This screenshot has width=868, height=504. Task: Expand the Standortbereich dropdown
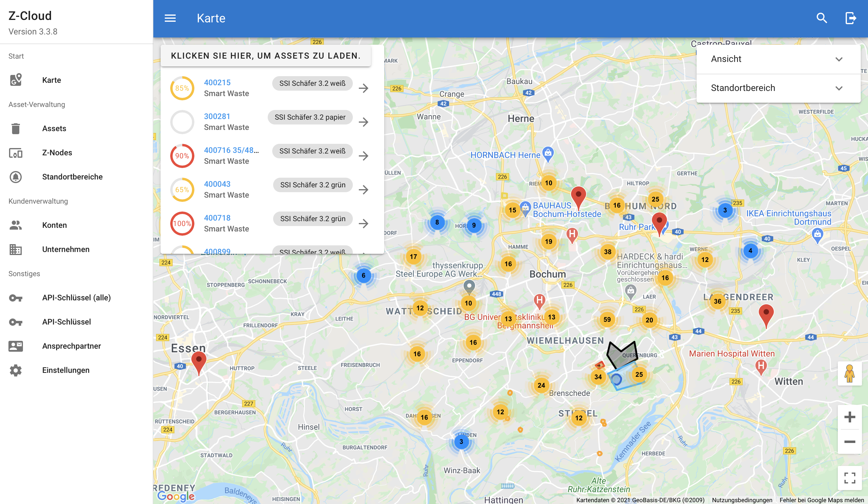[x=778, y=88]
